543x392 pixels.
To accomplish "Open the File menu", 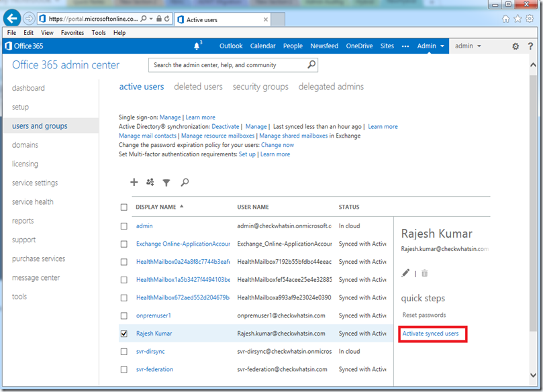I will point(11,32).
